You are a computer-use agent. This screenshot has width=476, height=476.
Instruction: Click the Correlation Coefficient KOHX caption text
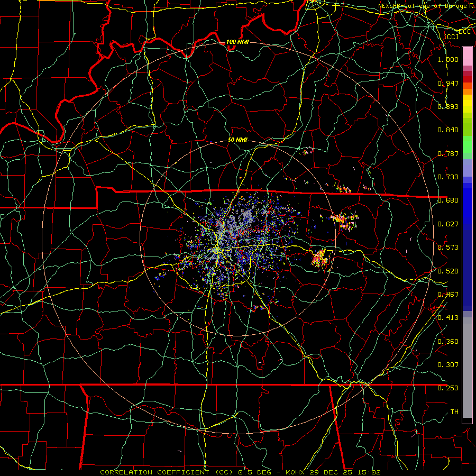point(240,472)
